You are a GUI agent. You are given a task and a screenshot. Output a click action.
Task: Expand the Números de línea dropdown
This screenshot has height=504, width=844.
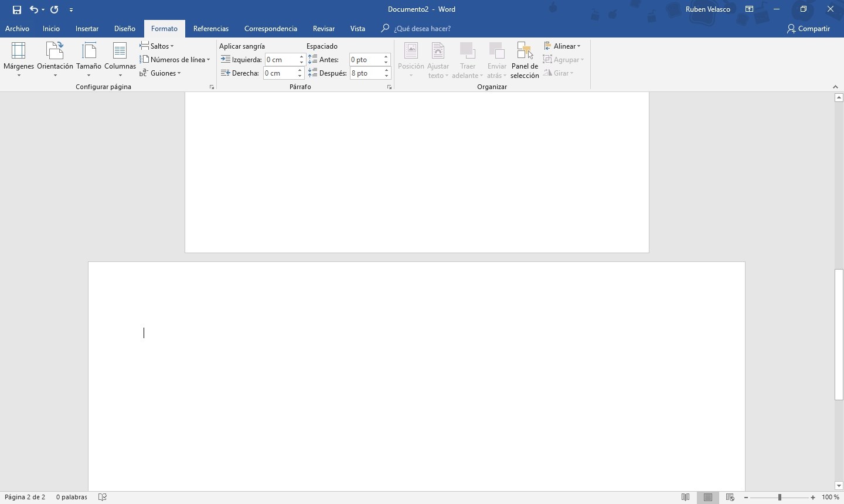pos(175,59)
